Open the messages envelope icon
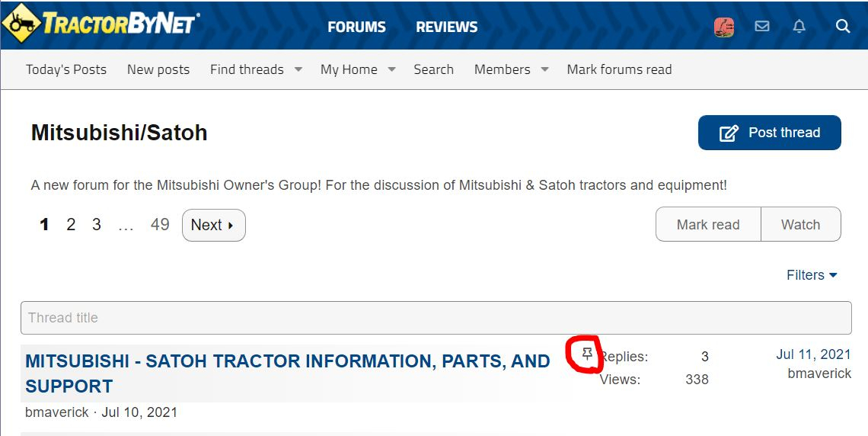 (761, 27)
